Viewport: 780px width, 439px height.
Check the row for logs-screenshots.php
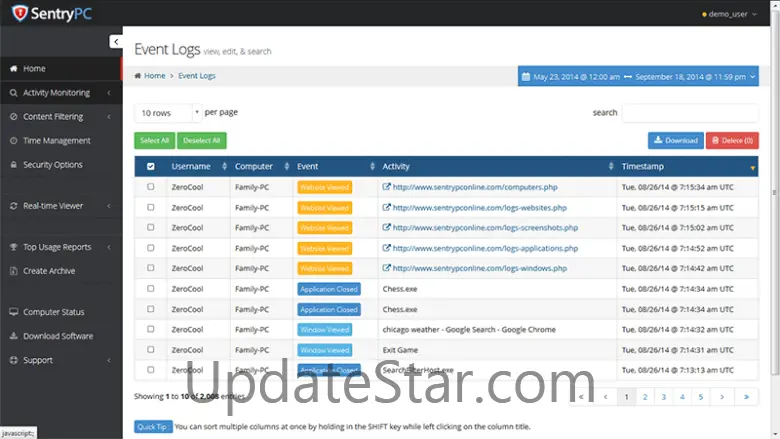tap(151, 227)
